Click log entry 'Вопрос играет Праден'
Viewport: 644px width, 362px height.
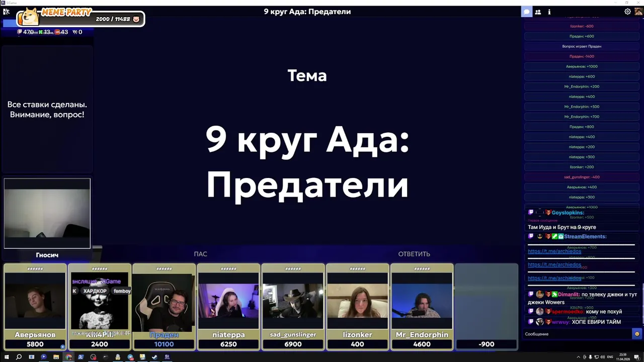click(x=582, y=46)
